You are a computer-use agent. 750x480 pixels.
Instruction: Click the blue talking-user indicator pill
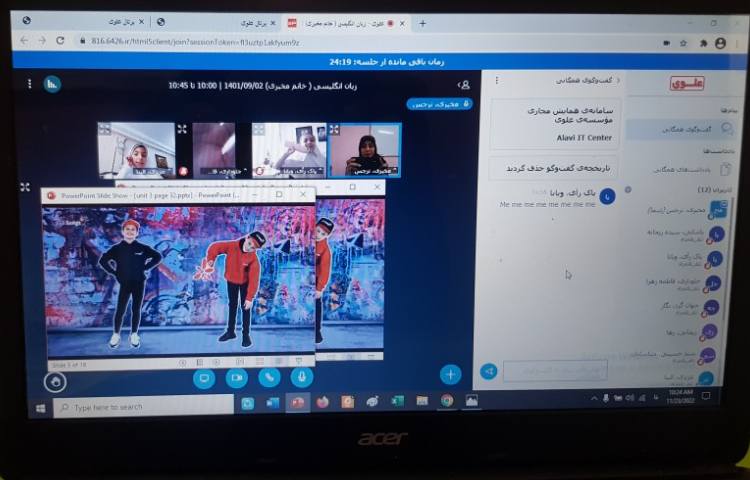(440, 104)
